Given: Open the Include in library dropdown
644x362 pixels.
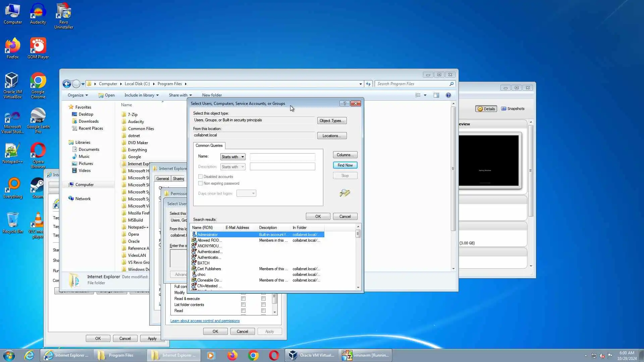Looking at the screenshot, I should click(141, 95).
